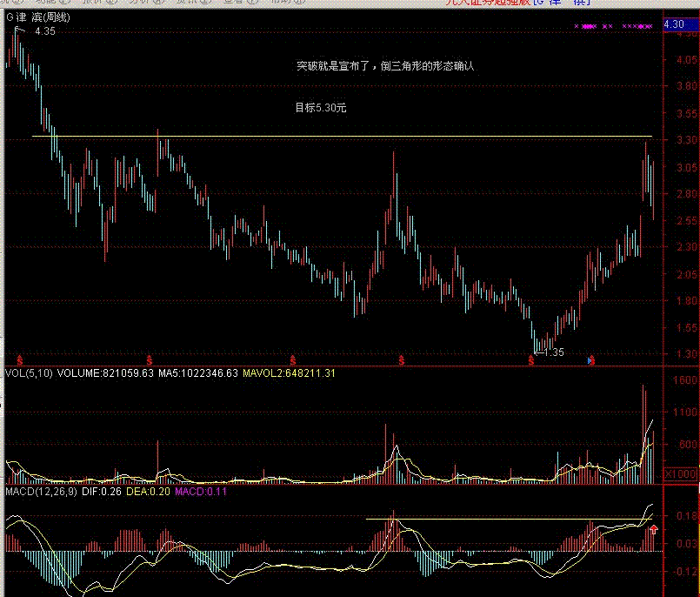Click the X1000 volume unit box
Screen dimensions: 700x597
pyautogui.click(x=681, y=473)
